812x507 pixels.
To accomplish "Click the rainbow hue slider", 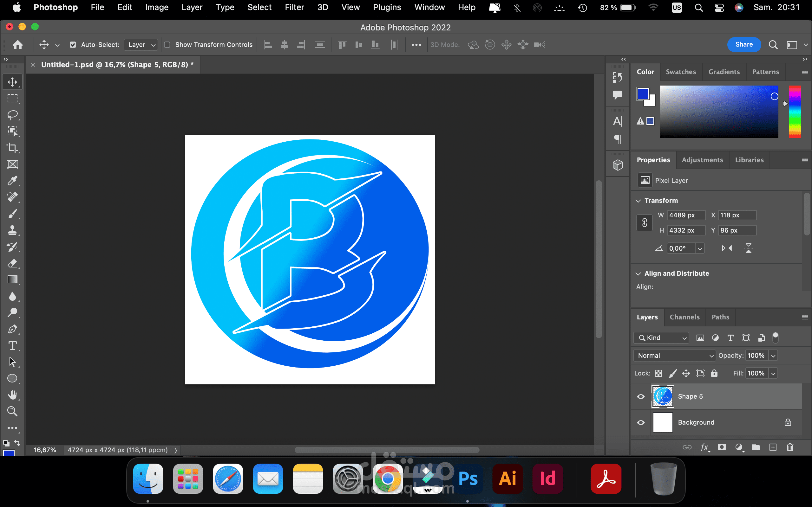I will point(795,112).
